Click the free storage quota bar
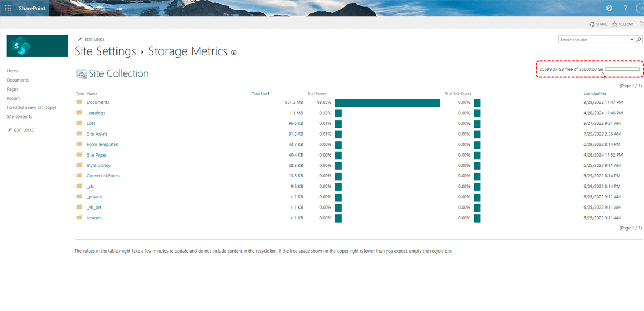 (622, 69)
